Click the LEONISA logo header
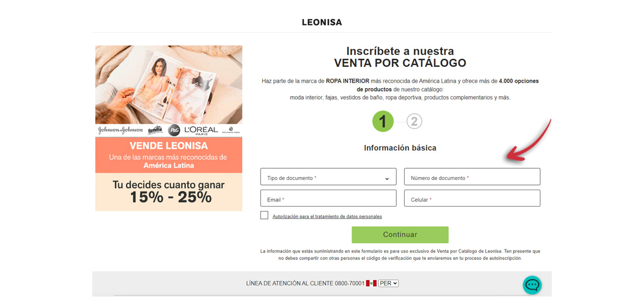This screenshot has height=305, width=644. point(322,23)
